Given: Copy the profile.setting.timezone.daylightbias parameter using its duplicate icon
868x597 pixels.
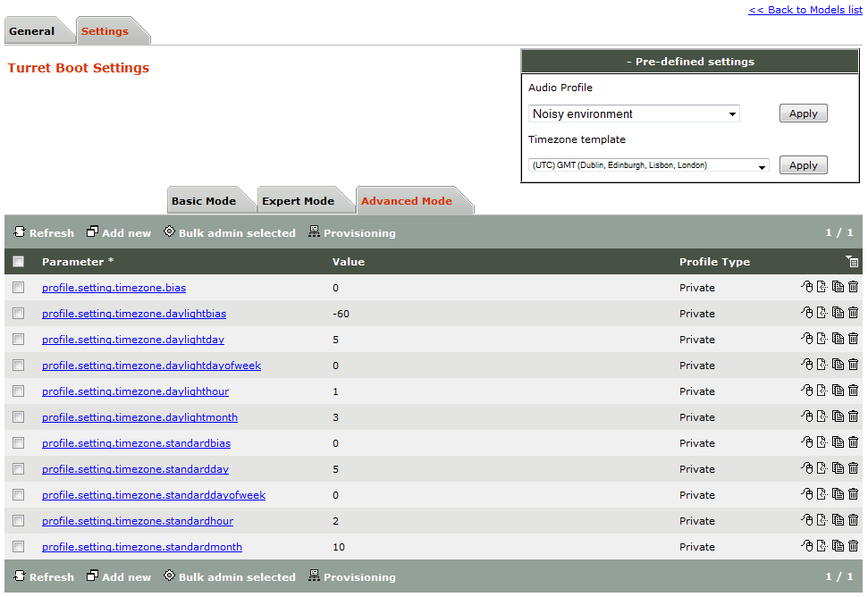Looking at the screenshot, I should (839, 313).
